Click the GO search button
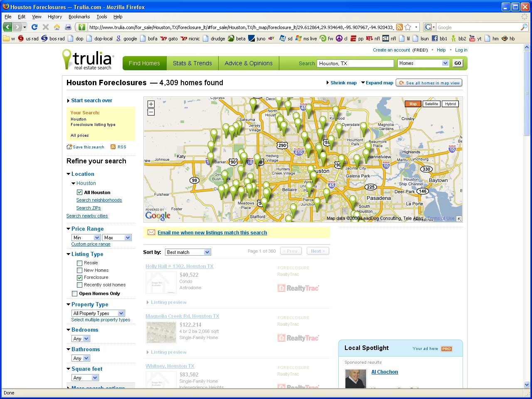Viewport: 532px width, 399px height. 458,63
